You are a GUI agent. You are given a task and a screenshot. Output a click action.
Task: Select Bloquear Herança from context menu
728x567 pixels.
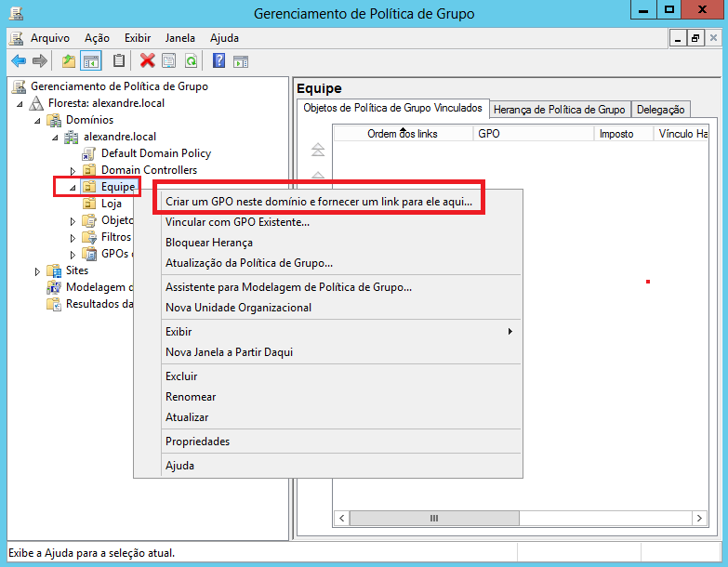tap(341, 243)
